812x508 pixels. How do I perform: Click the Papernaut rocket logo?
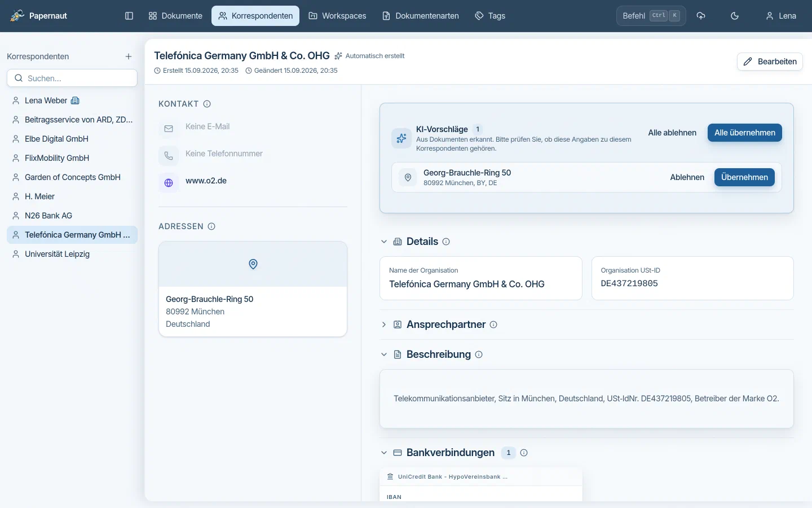(x=17, y=16)
